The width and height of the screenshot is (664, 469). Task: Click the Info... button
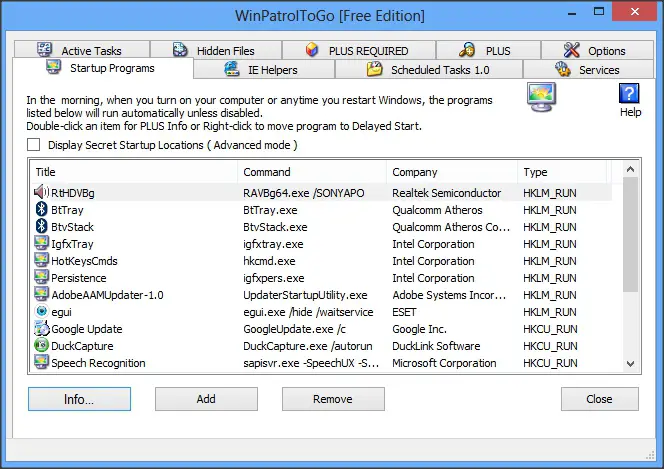point(79,399)
